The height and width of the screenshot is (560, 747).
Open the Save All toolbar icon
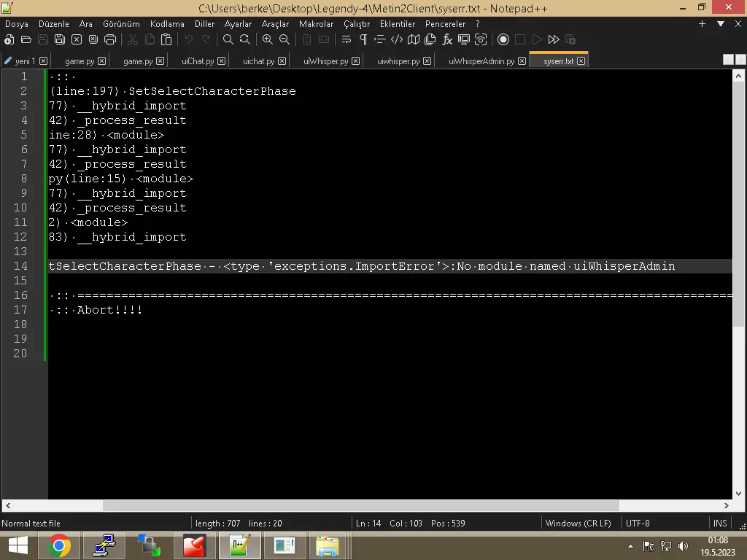coord(60,40)
